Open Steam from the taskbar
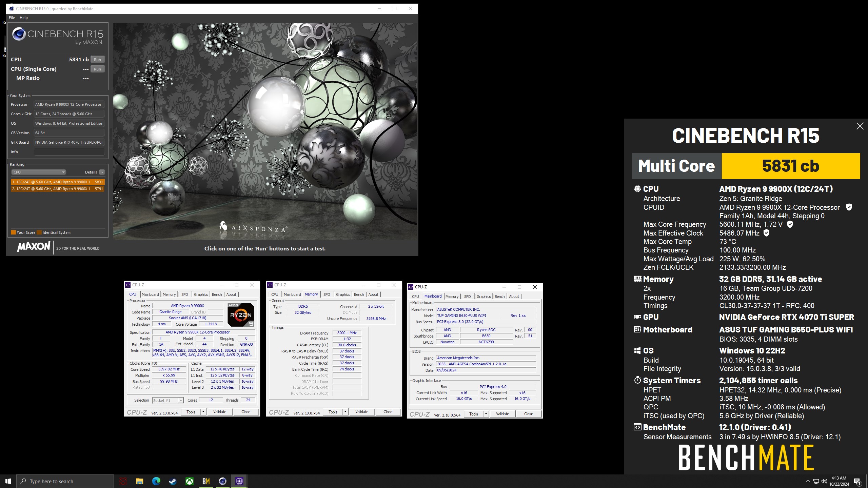Image resolution: width=868 pixels, height=488 pixels. [x=173, y=481]
